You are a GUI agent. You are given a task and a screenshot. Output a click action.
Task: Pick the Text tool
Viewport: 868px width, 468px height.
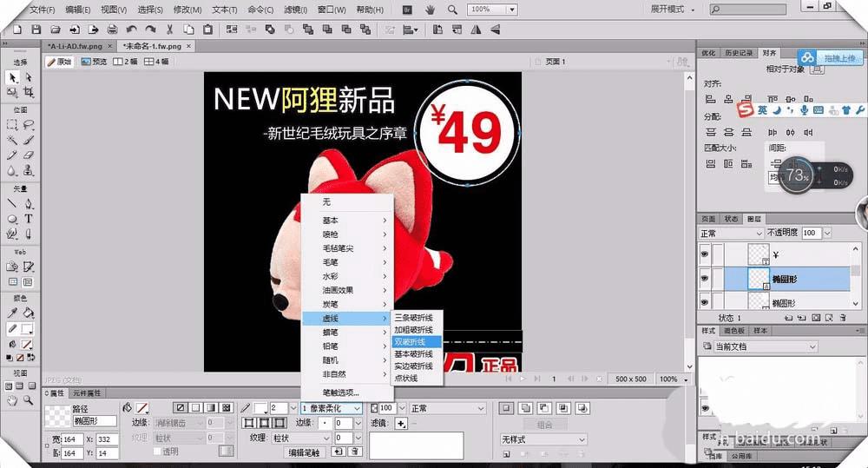(x=29, y=220)
